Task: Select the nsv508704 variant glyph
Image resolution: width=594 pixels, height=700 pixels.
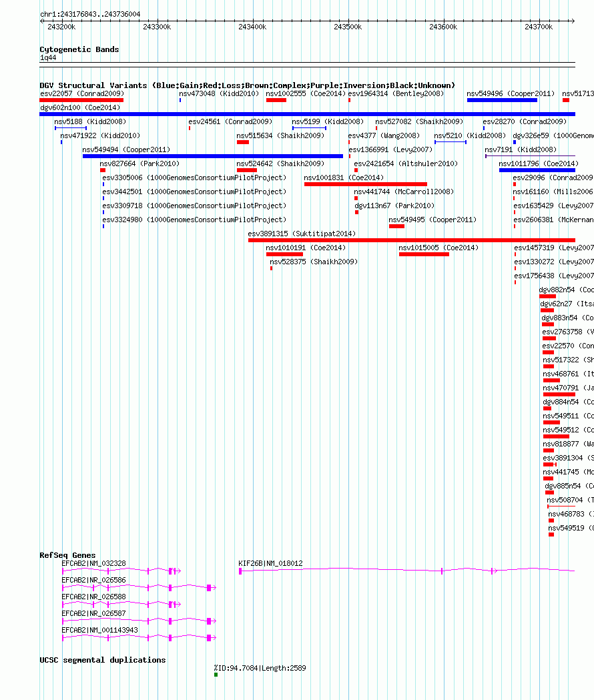Action: click(x=561, y=506)
